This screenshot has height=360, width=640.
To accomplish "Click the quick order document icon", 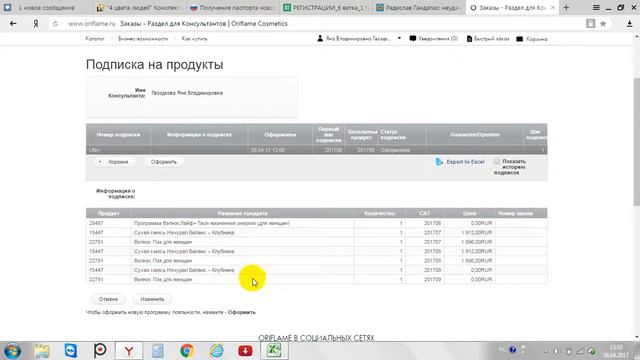I will tap(469, 39).
